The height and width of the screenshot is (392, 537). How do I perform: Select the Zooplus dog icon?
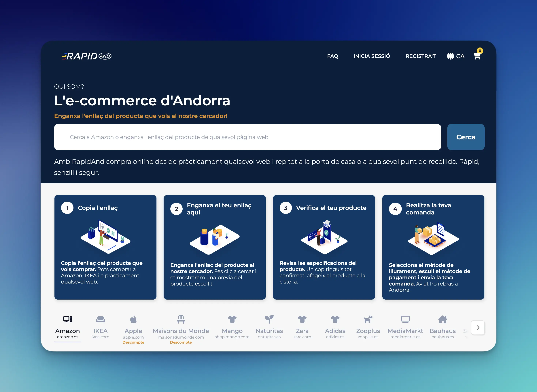368,319
